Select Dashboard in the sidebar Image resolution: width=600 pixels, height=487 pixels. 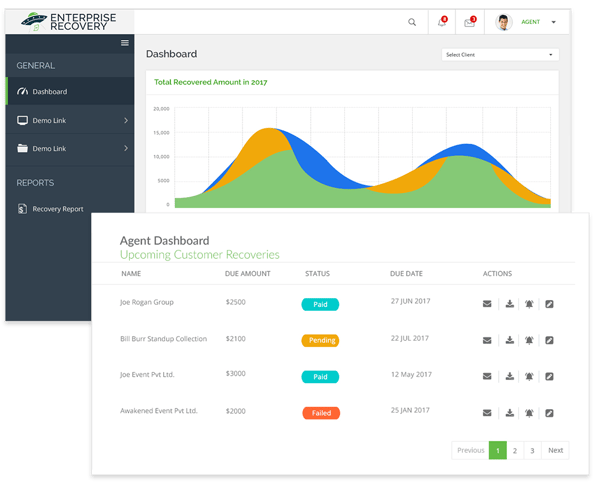(70, 91)
